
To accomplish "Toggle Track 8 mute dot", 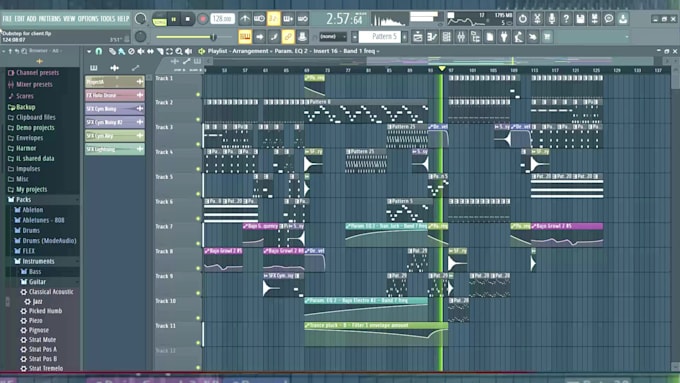I will (x=198, y=268).
